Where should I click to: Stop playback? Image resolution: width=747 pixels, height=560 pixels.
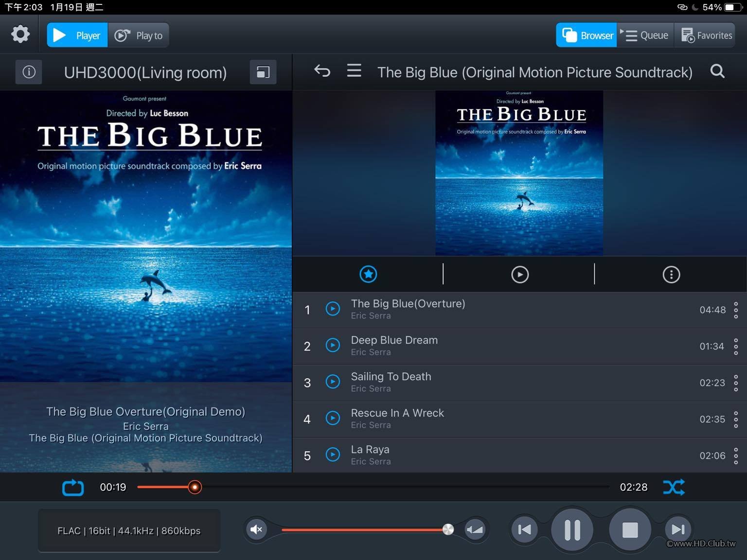(x=630, y=530)
